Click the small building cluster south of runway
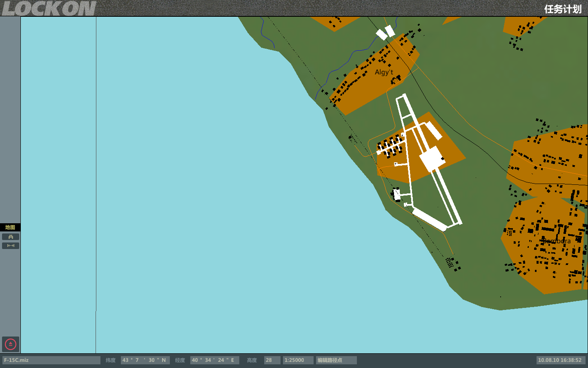This screenshot has height=368, width=588. [x=452, y=263]
